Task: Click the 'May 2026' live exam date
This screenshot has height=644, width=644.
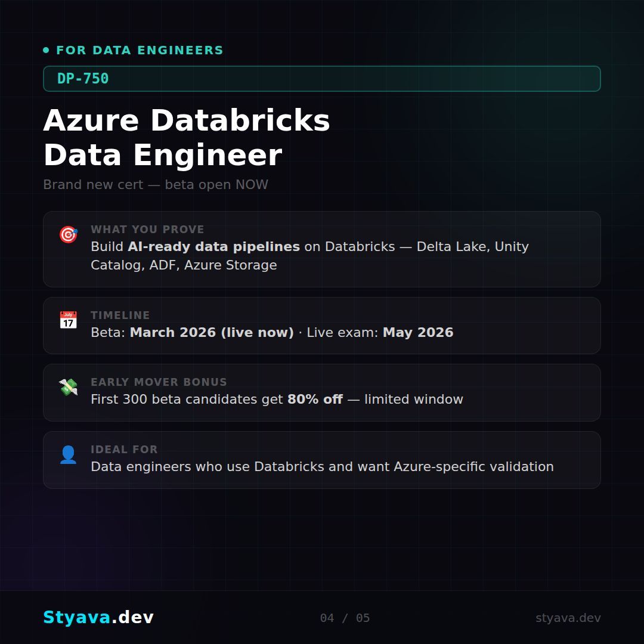Action: click(x=418, y=332)
